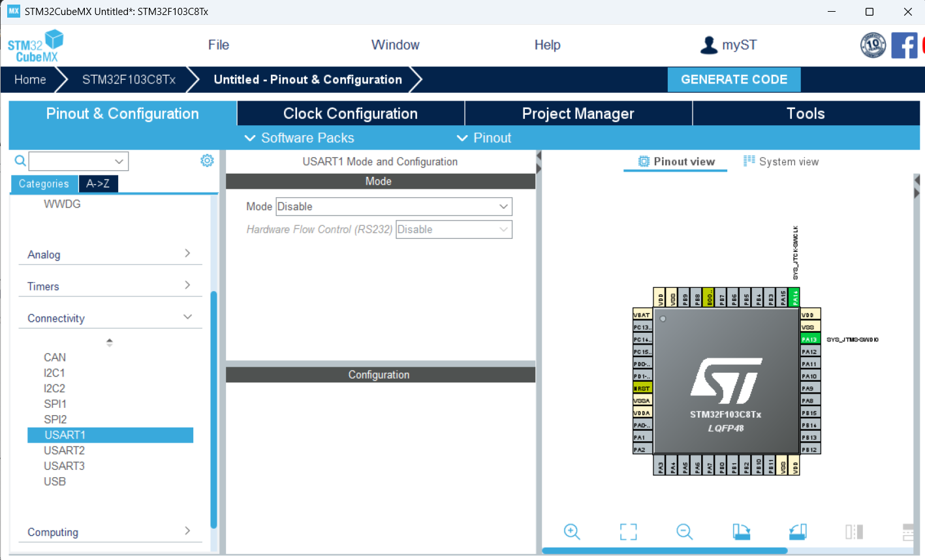Expand the Pinout dropdown menu
The width and height of the screenshot is (925, 560).
[484, 138]
